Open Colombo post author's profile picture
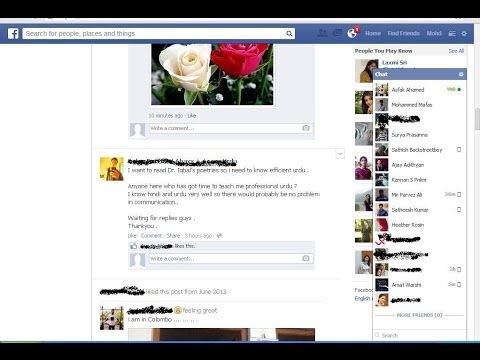 coord(112,318)
